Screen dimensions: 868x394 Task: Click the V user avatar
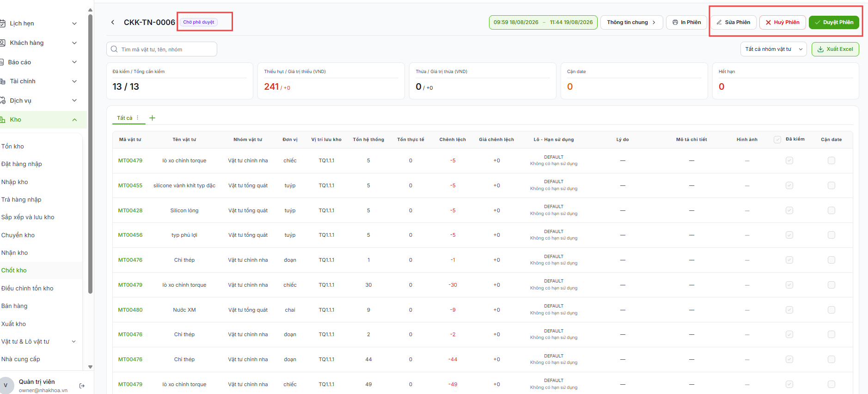pos(6,385)
